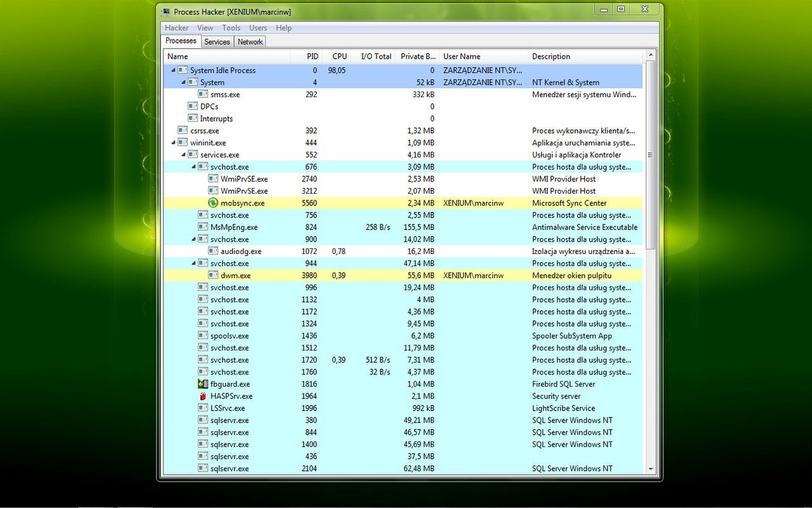Collapse the System process node
Image resolution: width=812 pixels, height=508 pixels.
point(184,83)
